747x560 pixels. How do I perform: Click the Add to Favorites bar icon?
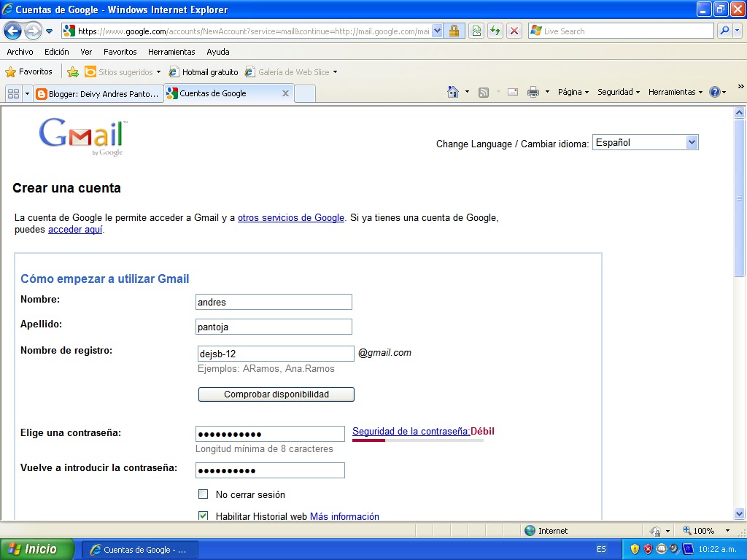click(73, 72)
